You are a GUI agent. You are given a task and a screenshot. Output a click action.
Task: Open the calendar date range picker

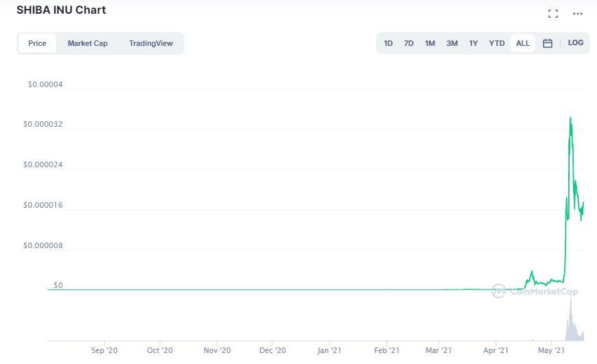click(x=548, y=43)
